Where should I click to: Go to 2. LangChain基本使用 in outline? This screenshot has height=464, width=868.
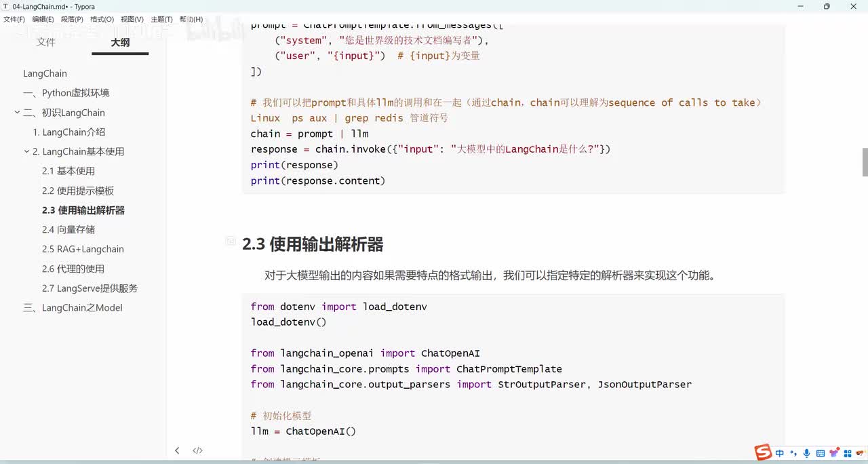point(79,151)
